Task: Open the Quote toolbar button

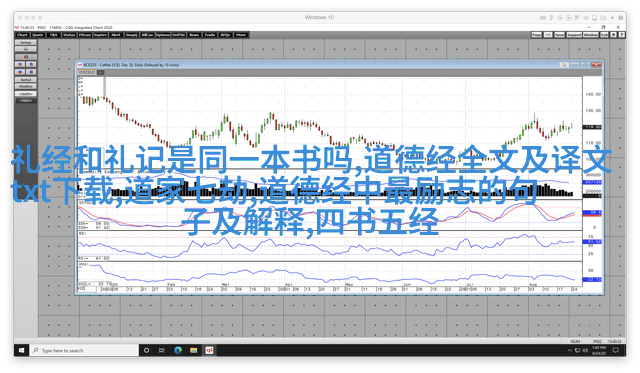Action: (x=38, y=35)
